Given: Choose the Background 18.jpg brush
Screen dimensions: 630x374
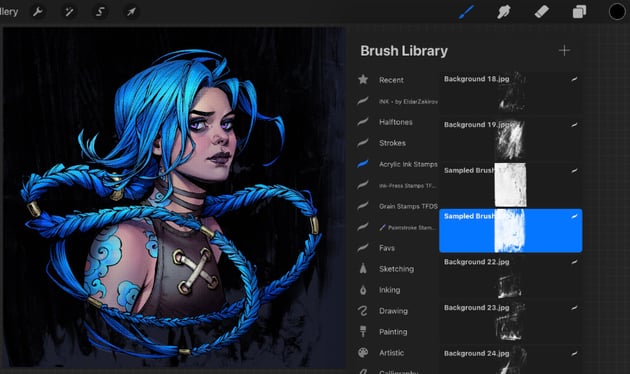Looking at the screenshot, I should point(511,93).
